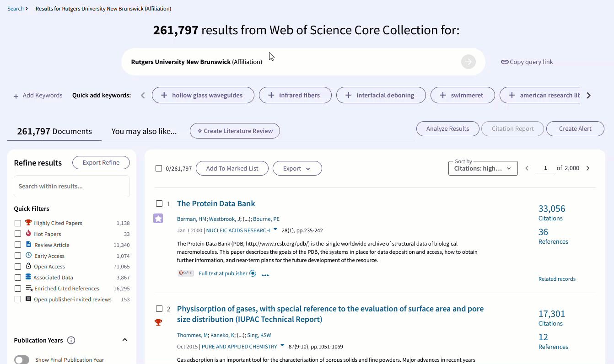Select result 1 checkbox
The image size is (614, 364).
159,203
